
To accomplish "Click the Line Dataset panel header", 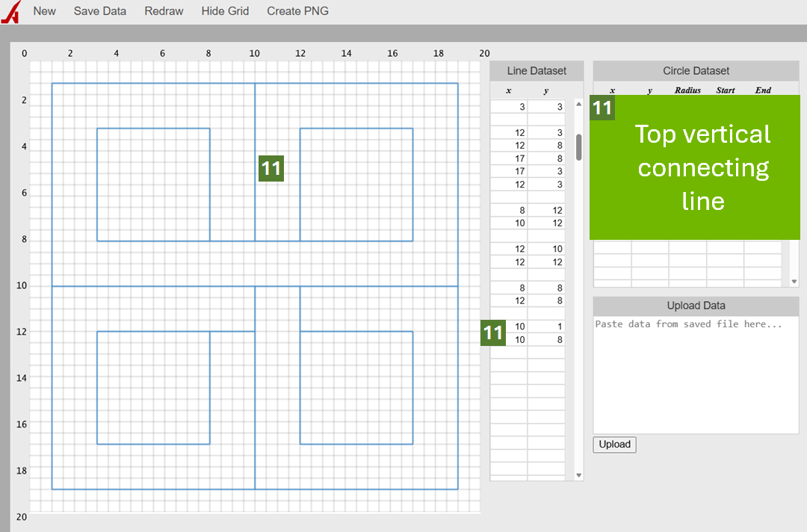I will coord(537,71).
